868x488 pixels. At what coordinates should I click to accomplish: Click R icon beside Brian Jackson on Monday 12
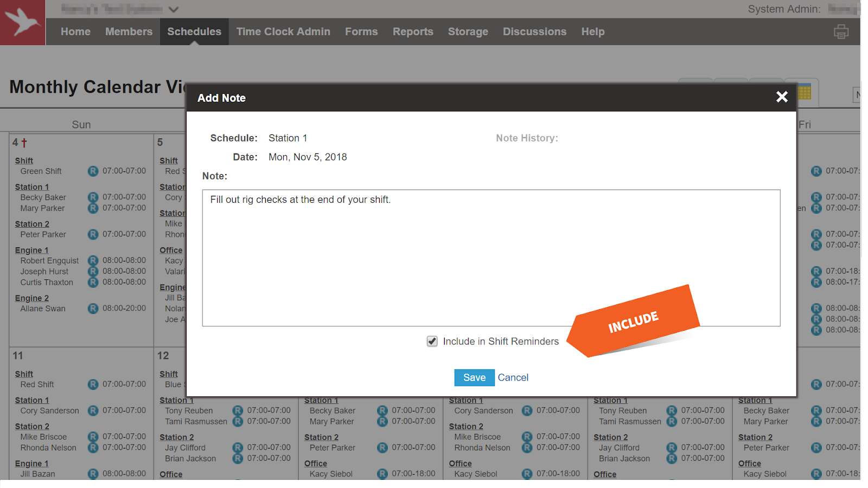238,459
